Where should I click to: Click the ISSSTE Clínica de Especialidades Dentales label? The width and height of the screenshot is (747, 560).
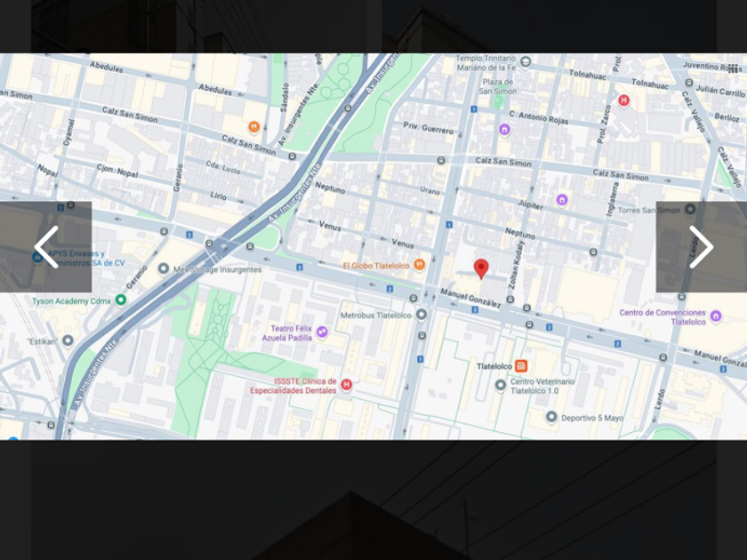click(293, 386)
